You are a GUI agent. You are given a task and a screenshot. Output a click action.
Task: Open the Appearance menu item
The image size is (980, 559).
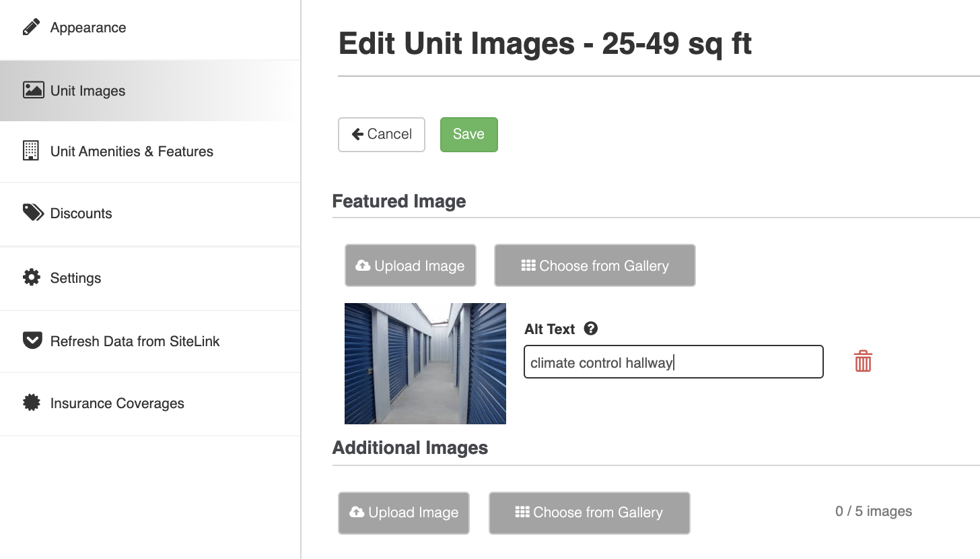click(x=150, y=28)
